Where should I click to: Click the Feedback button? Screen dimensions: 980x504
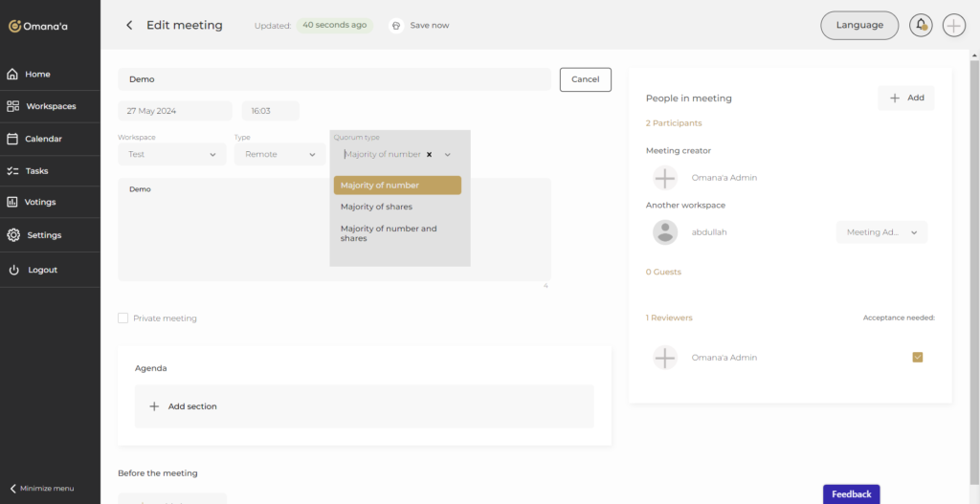851,494
